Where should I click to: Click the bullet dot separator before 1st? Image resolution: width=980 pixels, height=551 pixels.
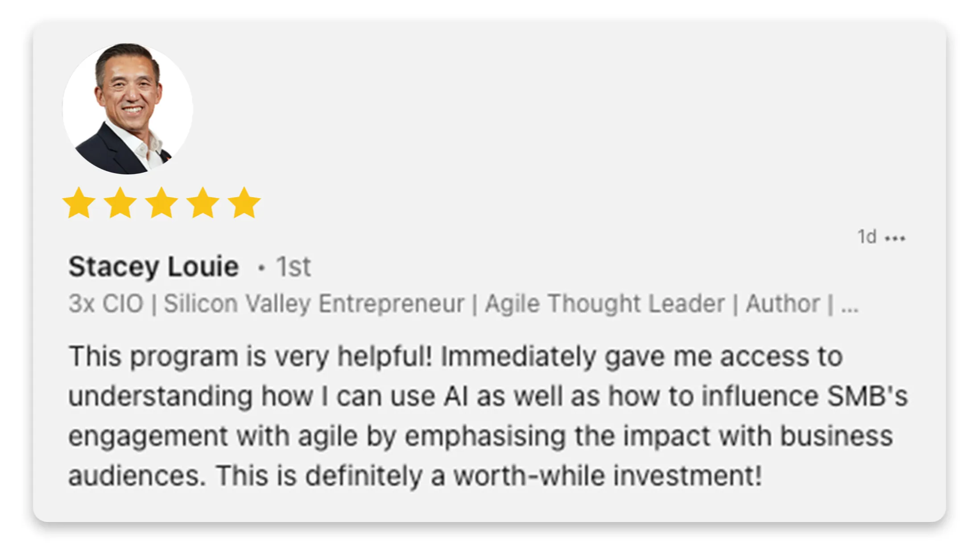pyautogui.click(x=262, y=268)
